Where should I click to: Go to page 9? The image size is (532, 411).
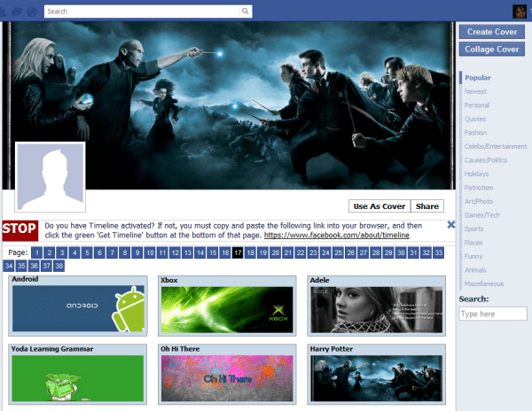pyautogui.click(x=137, y=252)
